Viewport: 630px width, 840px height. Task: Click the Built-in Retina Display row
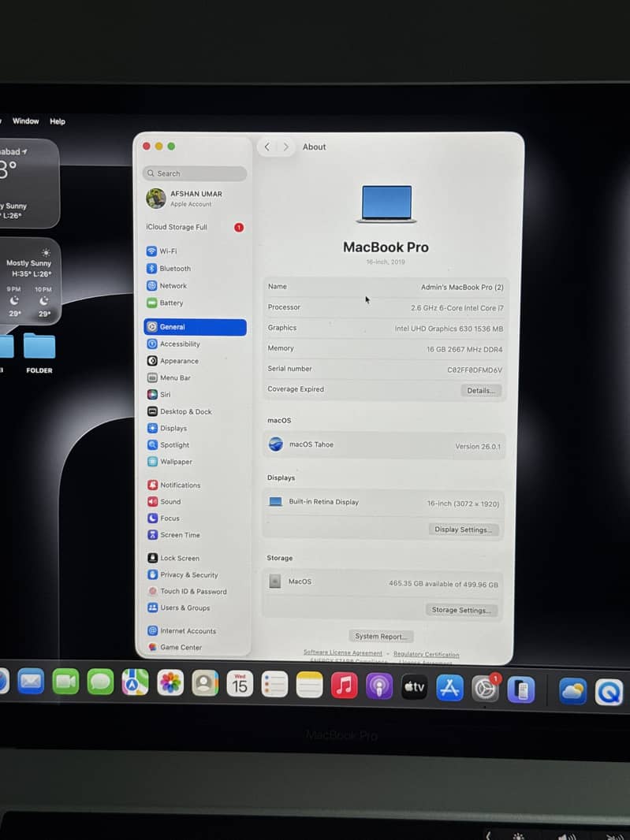coord(384,503)
